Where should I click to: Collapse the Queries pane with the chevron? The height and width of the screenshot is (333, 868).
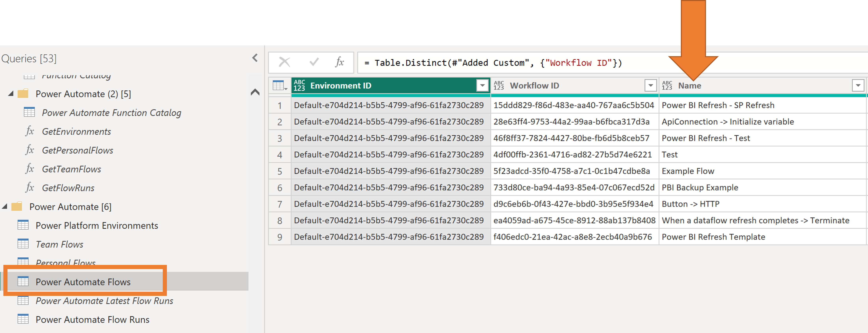(255, 58)
